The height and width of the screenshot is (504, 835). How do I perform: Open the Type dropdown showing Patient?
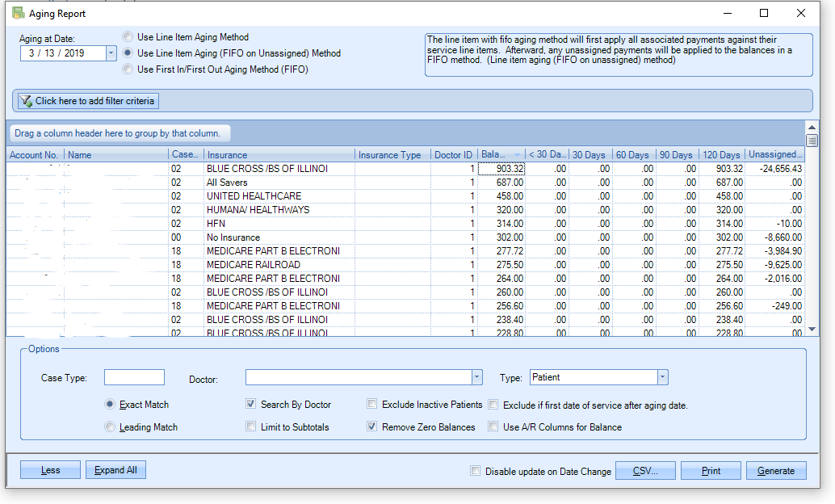click(x=662, y=377)
